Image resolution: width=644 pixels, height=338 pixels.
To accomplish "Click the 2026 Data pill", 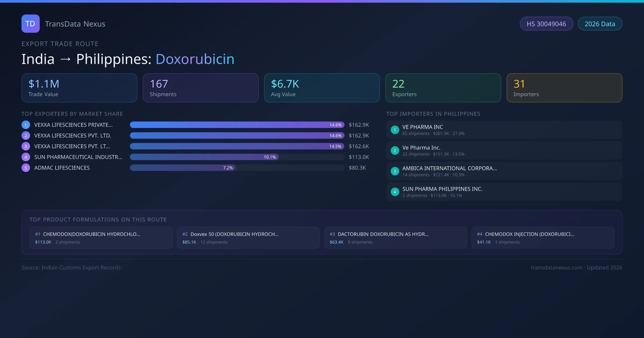I will click(600, 24).
